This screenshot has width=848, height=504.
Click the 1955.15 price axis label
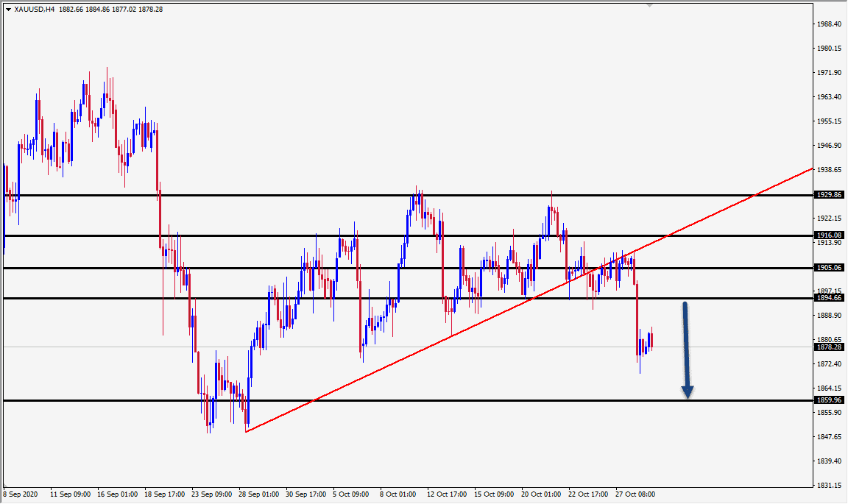click(830, 121)
